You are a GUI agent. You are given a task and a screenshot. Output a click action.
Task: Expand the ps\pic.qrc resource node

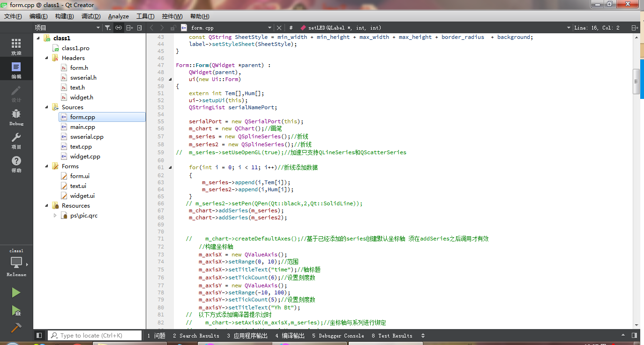click(55, 216)
